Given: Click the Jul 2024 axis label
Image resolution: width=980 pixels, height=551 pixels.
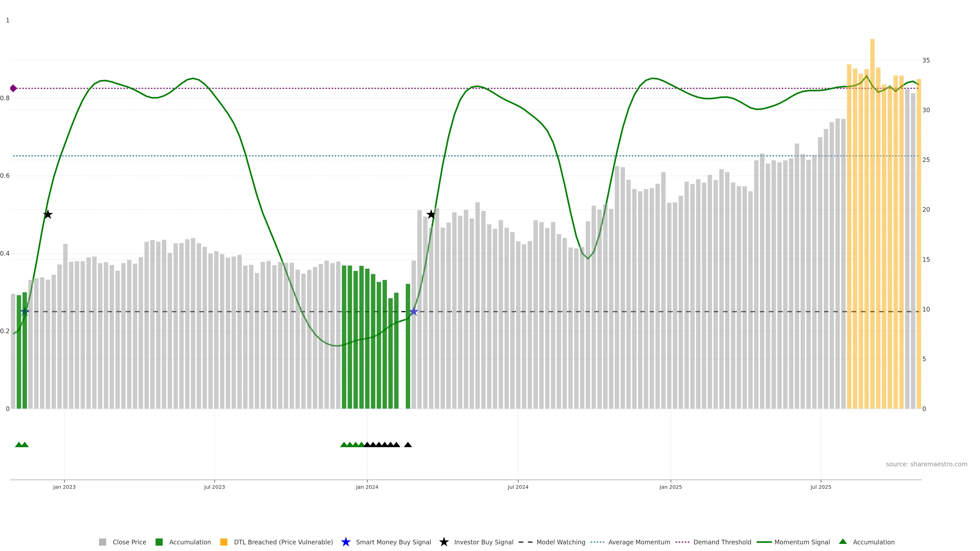Looking at the screenshot, I should 518,487.
